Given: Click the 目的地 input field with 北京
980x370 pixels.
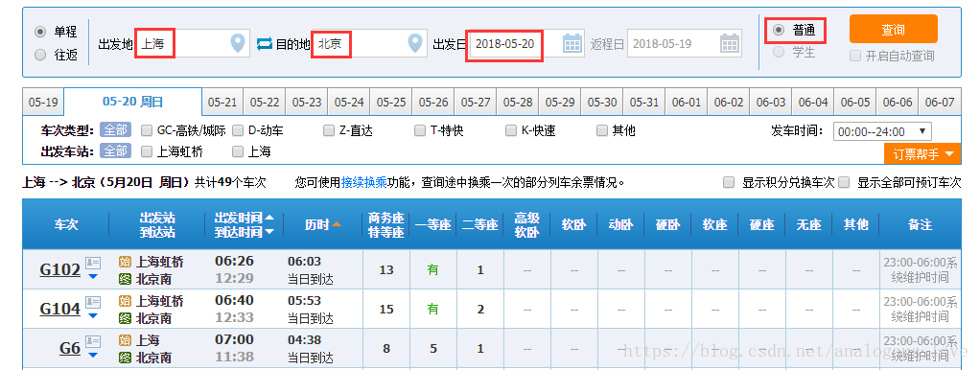Looking at the screenshot, I should point(370,43).
